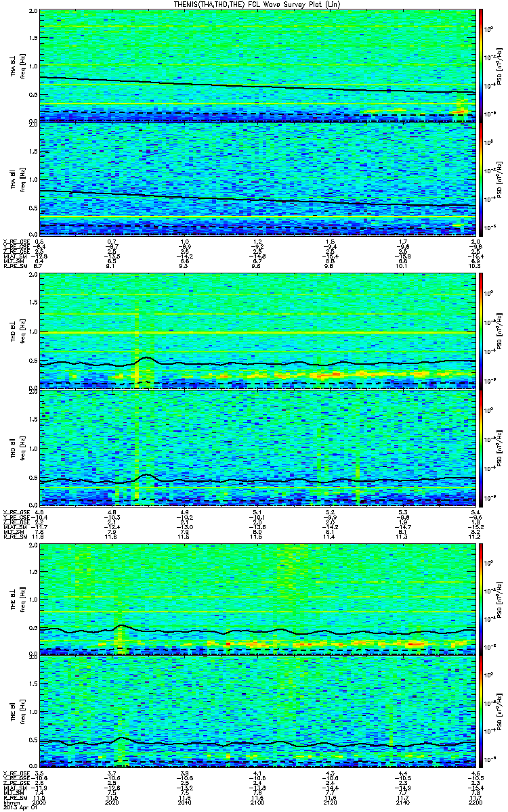Viewport: 508px width, 812px height.
Task: Open the THD B-perpendicular spectrogram panel
Action: (257, 332)
